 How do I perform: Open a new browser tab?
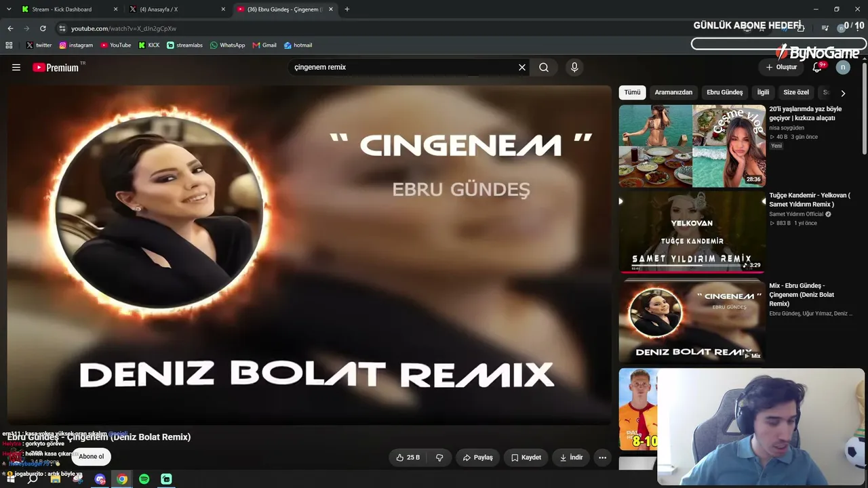(x=347, y=9)
